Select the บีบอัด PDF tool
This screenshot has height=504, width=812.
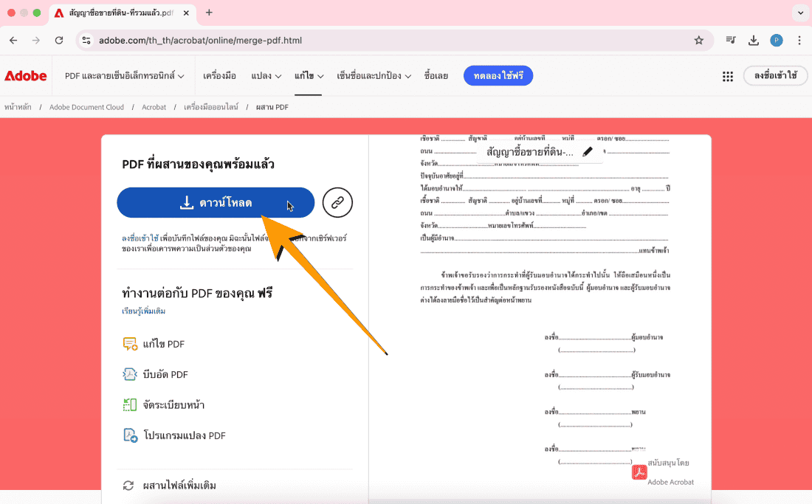pyautogui.click(x=165, y=375)
